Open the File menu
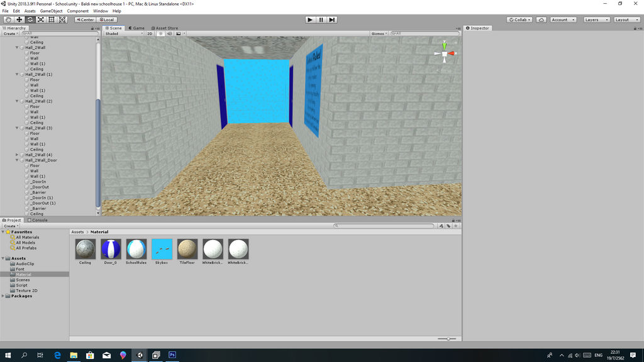This screenshot has width=644, height=362. tap(5, 11)
